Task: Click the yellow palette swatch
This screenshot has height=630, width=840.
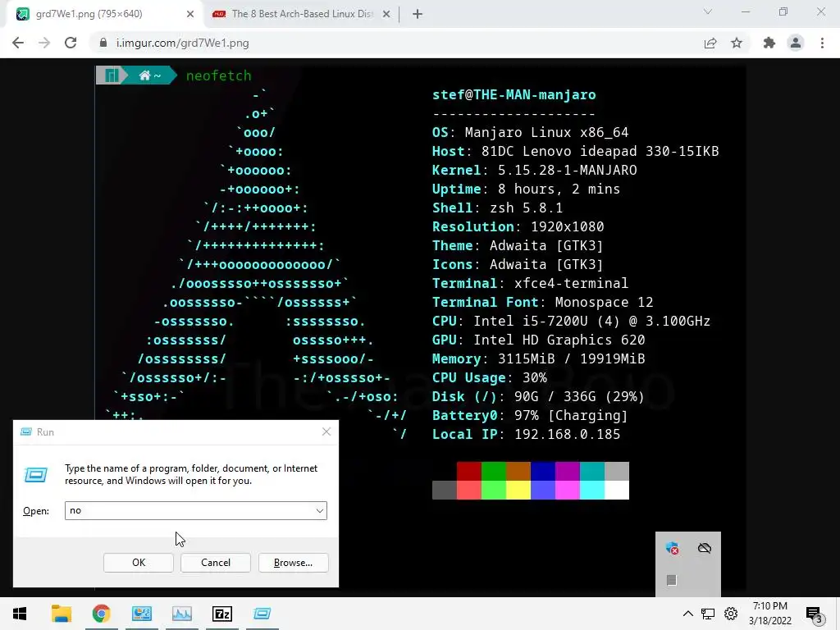Action: [518, 491]
